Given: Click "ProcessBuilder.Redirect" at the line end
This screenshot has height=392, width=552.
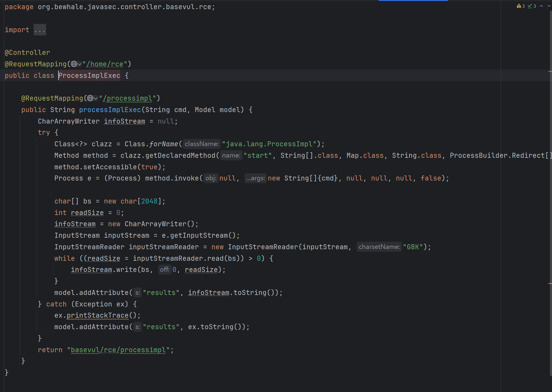Looking at the screenshot, I should coord(497,155).
